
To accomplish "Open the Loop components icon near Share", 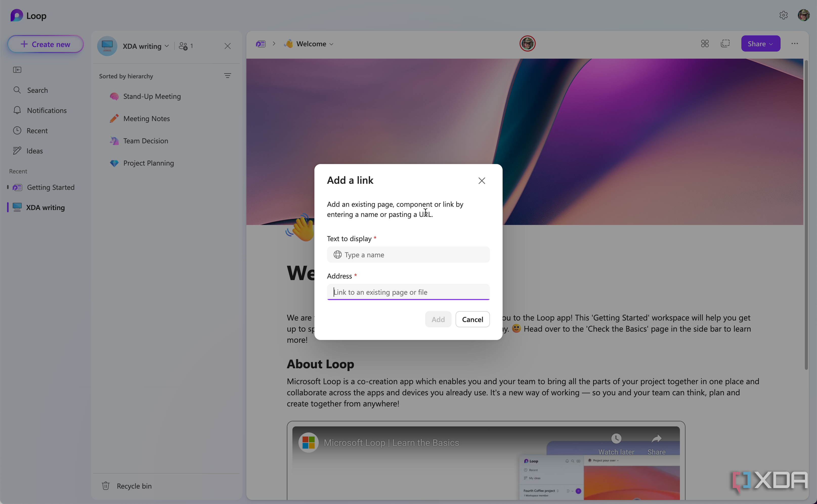I will point(705,44).
